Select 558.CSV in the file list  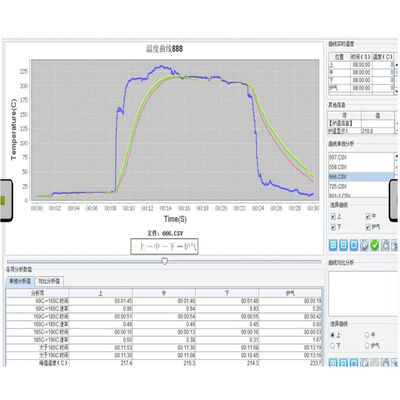point(361,167)
